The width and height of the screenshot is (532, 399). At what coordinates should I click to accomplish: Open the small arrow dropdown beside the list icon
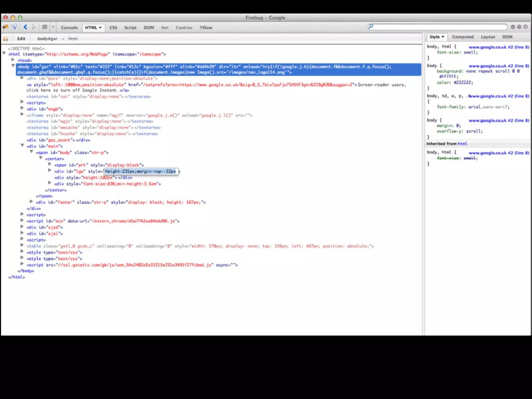click(53, 27)
